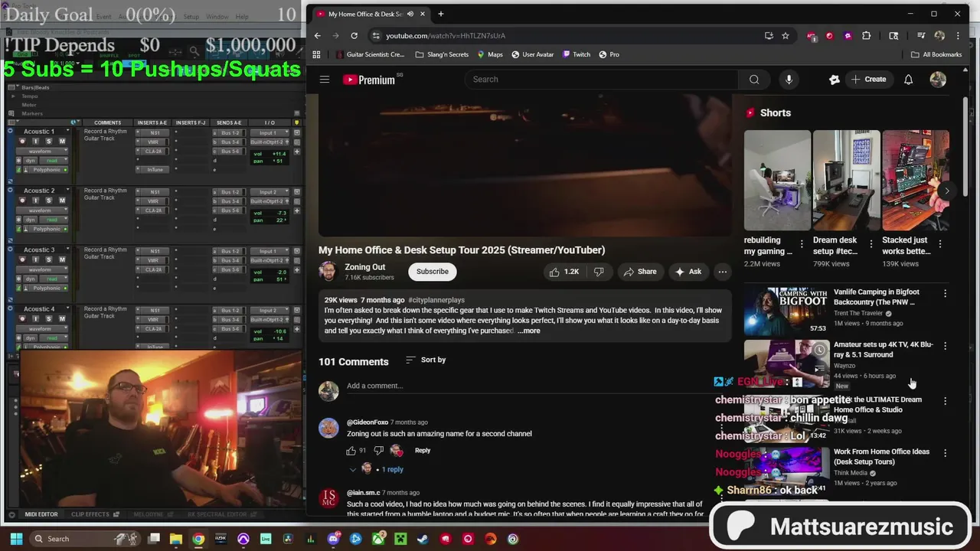This screenshot has height=551, width=980.
Task: Mute the tab using speaker icon
Action: click(x=410, y=14)
